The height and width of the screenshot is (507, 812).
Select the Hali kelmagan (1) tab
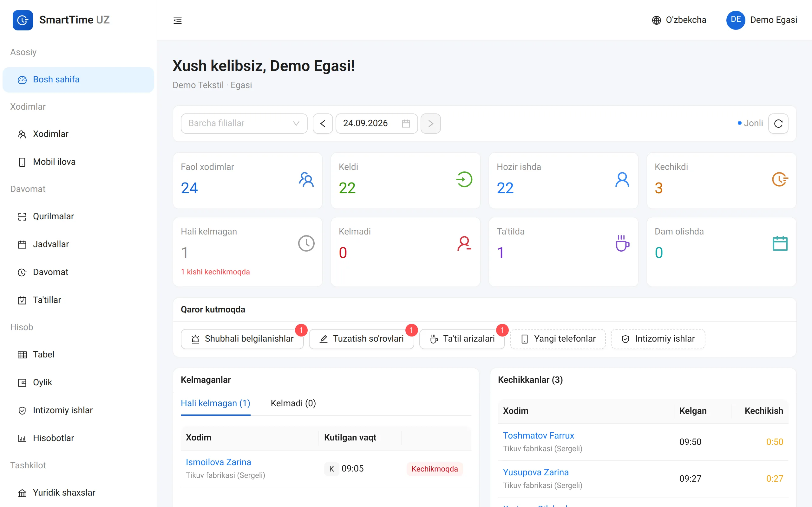pyautogui.click(x=215, y=403)
